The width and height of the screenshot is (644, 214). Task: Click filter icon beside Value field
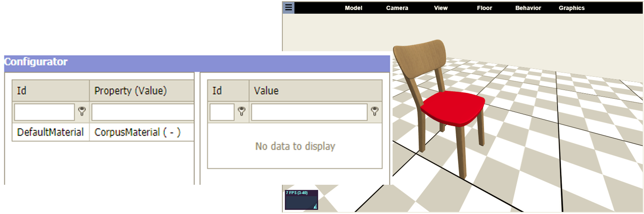[374, 111]
